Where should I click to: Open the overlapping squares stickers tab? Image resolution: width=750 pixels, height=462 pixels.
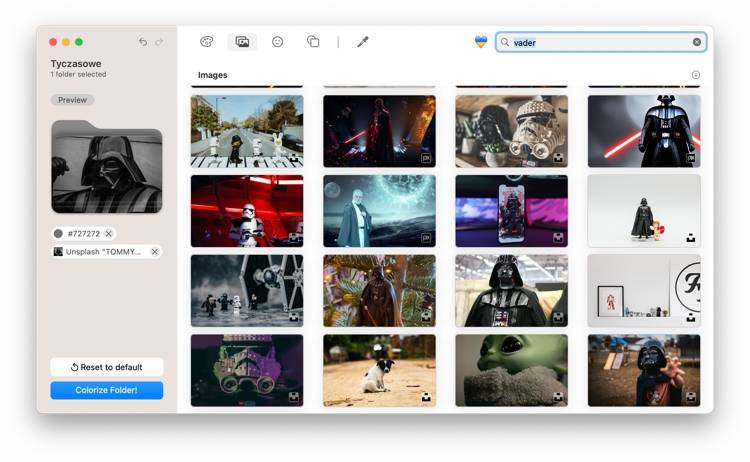pos(313,42)
